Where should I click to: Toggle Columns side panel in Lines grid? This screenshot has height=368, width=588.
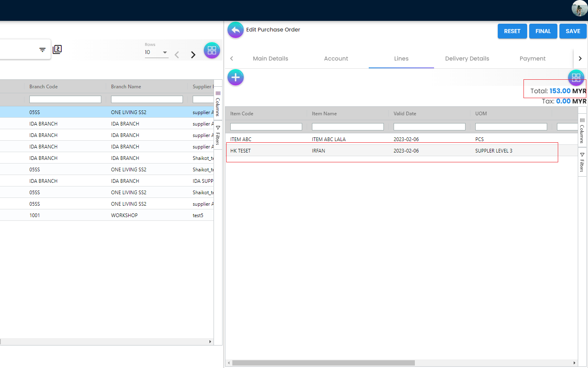coord(582,130)
